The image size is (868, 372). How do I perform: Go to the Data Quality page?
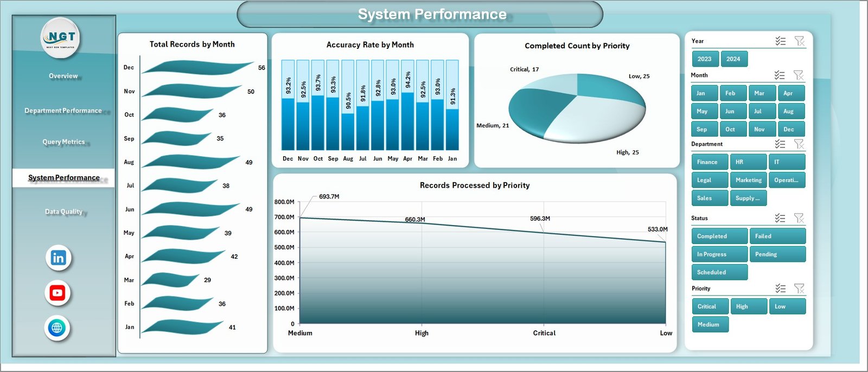point(63,211)
